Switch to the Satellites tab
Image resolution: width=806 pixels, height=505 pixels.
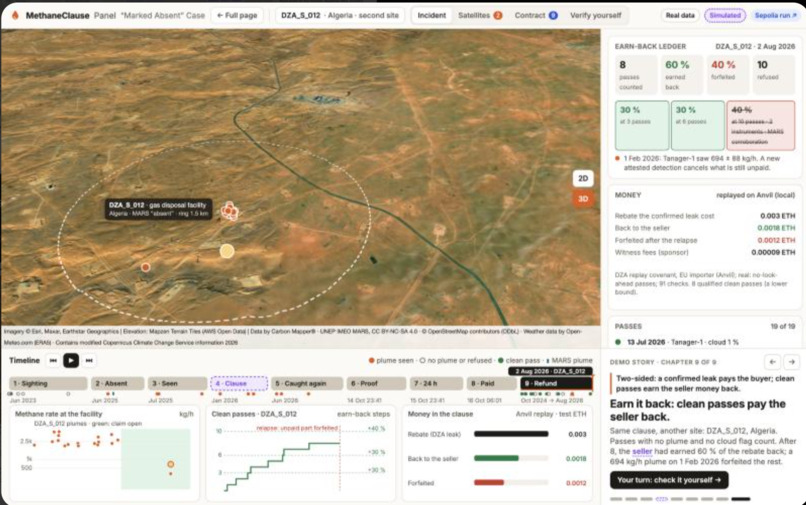coord(480,15)
